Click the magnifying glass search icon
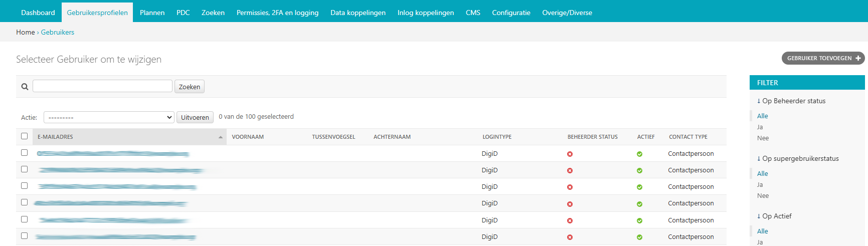This screenshot has height=246, width=868. pos(25,87)
